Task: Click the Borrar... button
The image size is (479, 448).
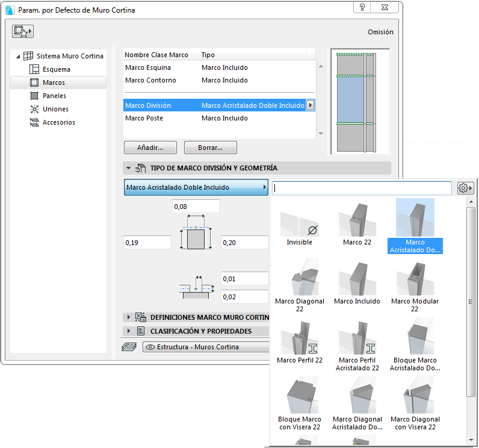Action: pyautogui.click(x=210, y=148)
